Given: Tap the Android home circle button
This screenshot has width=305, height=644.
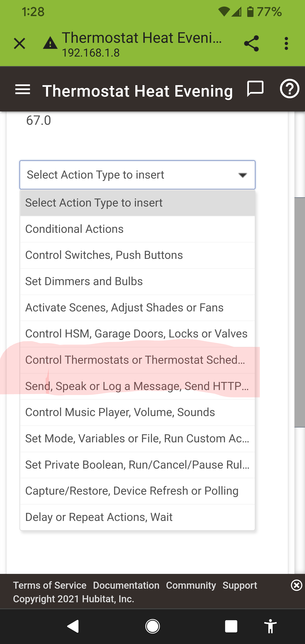Looking at the screenshot, I should 152,626.
